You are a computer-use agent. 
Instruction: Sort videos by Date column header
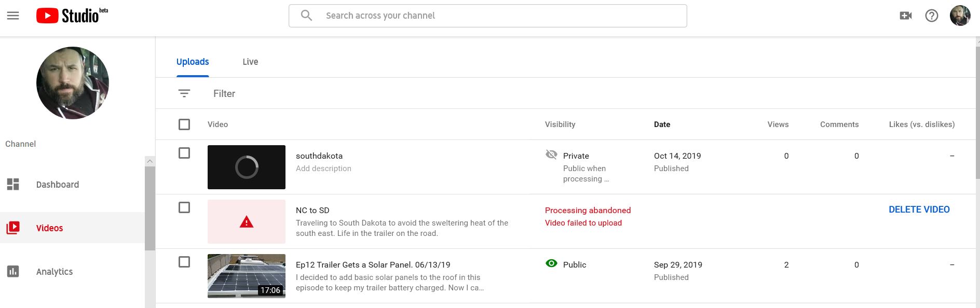point(662,124)
